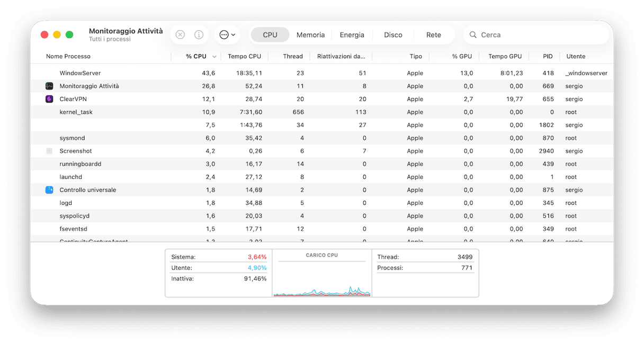Sort by Nome Processo column header
Viewport: 644px width, 345px height.
68,56
